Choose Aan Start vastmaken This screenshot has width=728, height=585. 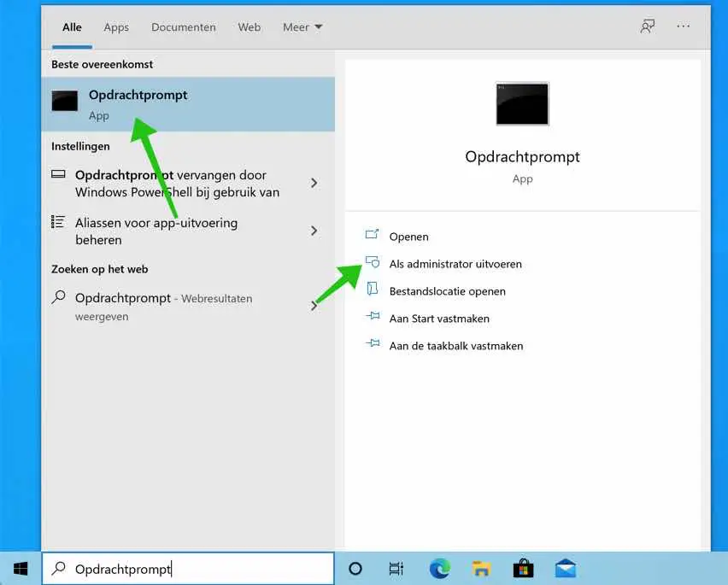tap(439, 319)
